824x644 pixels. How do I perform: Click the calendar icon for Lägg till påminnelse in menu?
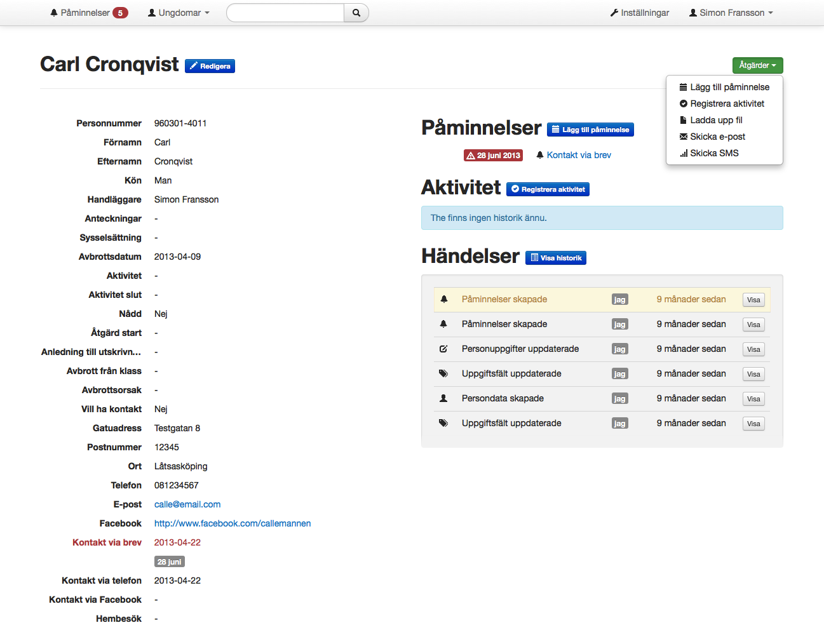point(684,87)
